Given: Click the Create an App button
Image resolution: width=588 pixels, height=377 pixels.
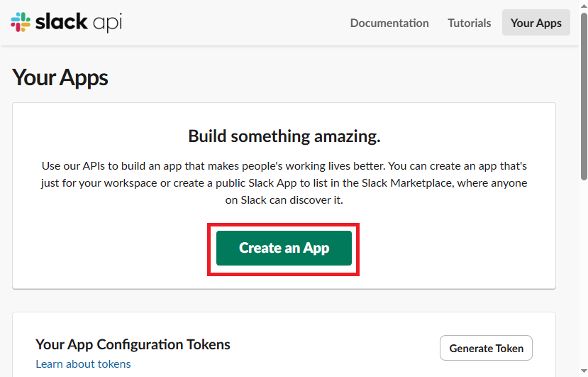Looking at the screenshot, I should (x=284, y=248).
